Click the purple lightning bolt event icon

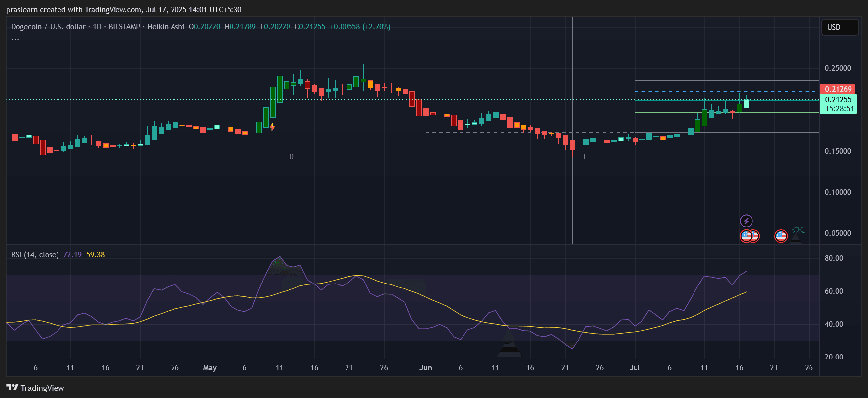coord(746,221)
